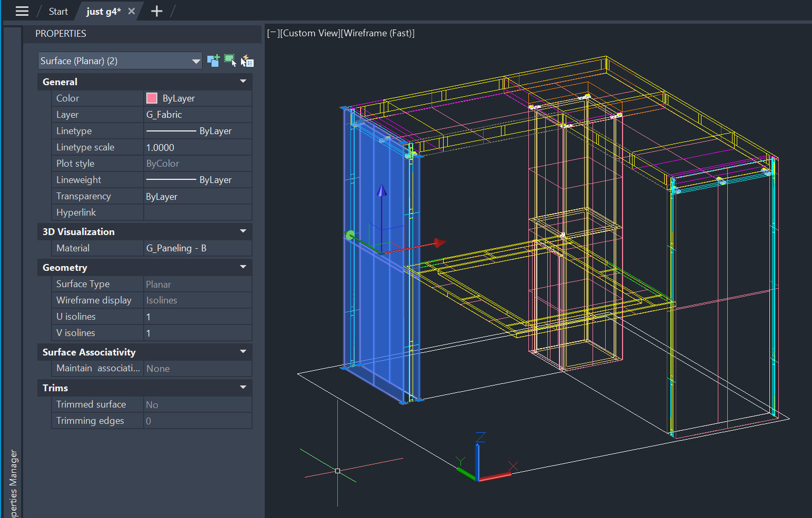Collapse the Geometry section
The width and height of the screenshot is (812, 518).
(243, 267)
